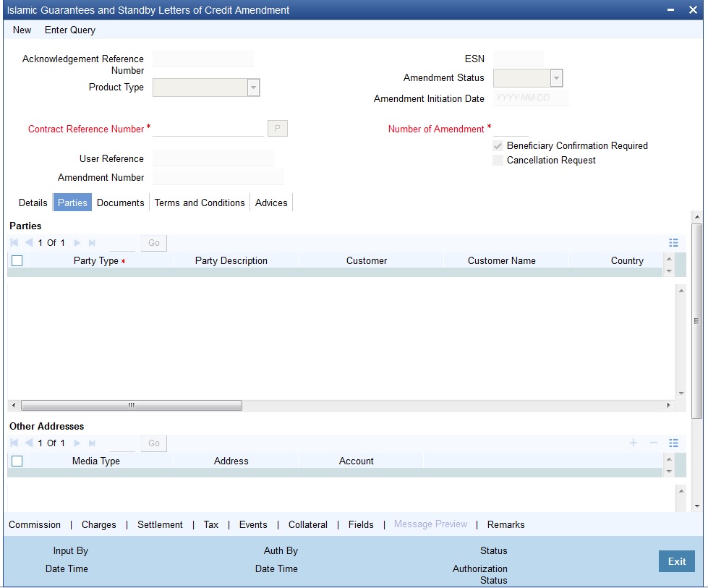Check the Other Addresses select-all checkbox

pos(17,461)
